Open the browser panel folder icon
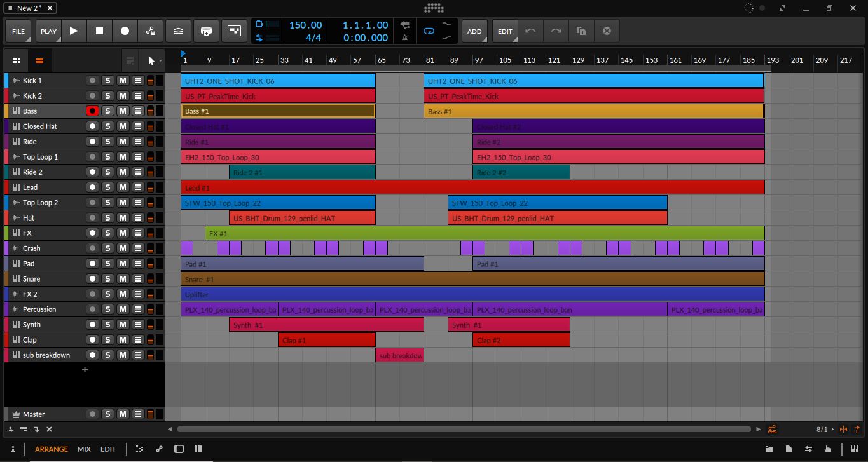The height and width of the screenshot is (462, 868). [769, 449]
